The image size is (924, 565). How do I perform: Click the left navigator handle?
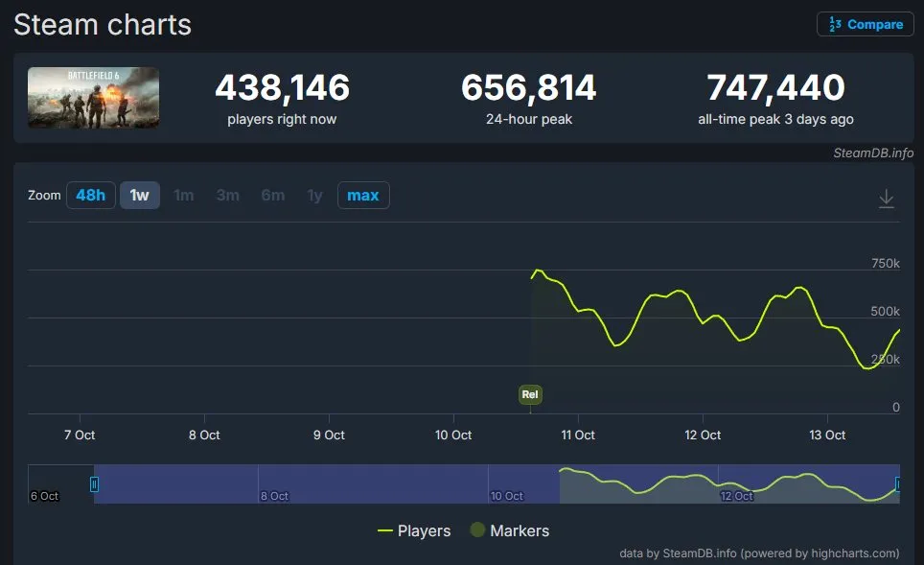coord(94,484)
